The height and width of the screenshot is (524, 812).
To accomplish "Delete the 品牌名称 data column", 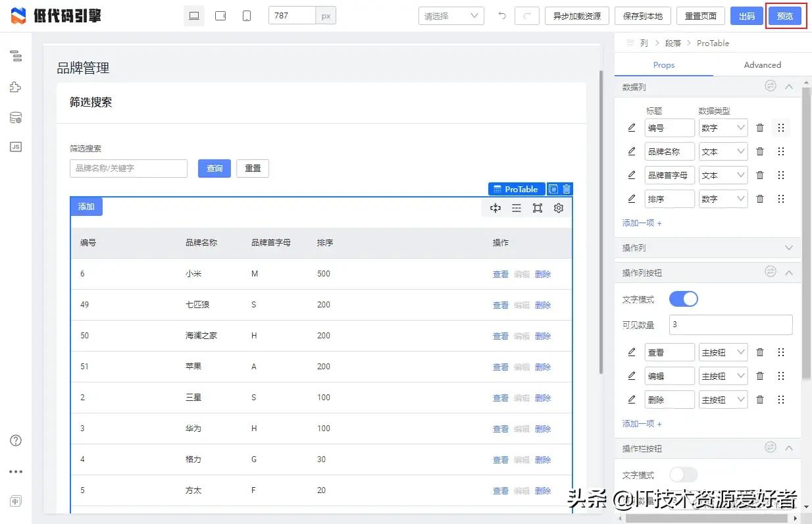I will pos(760,151).
